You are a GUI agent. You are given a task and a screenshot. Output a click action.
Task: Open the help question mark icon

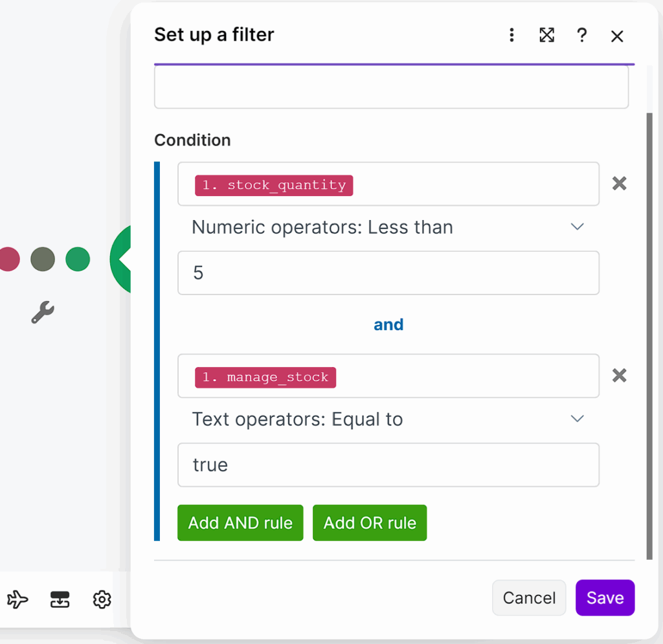[582, 36]
